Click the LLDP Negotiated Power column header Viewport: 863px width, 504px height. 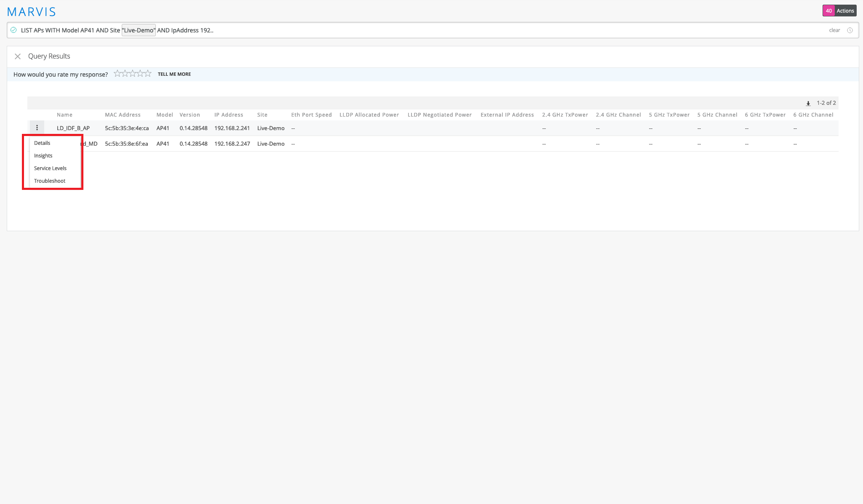click(440, 115)
